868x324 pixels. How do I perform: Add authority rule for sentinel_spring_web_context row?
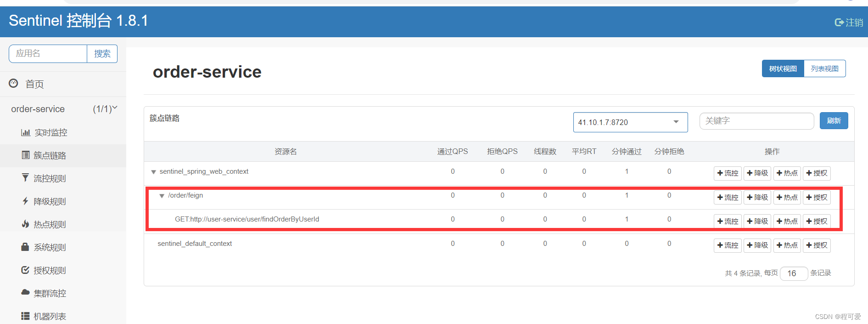coord(817,173)
